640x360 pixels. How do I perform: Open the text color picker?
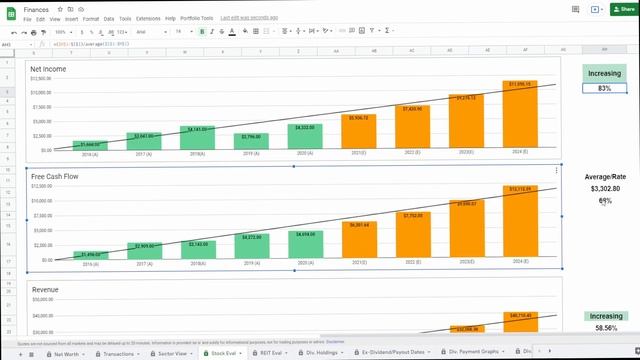click(232, 31)
